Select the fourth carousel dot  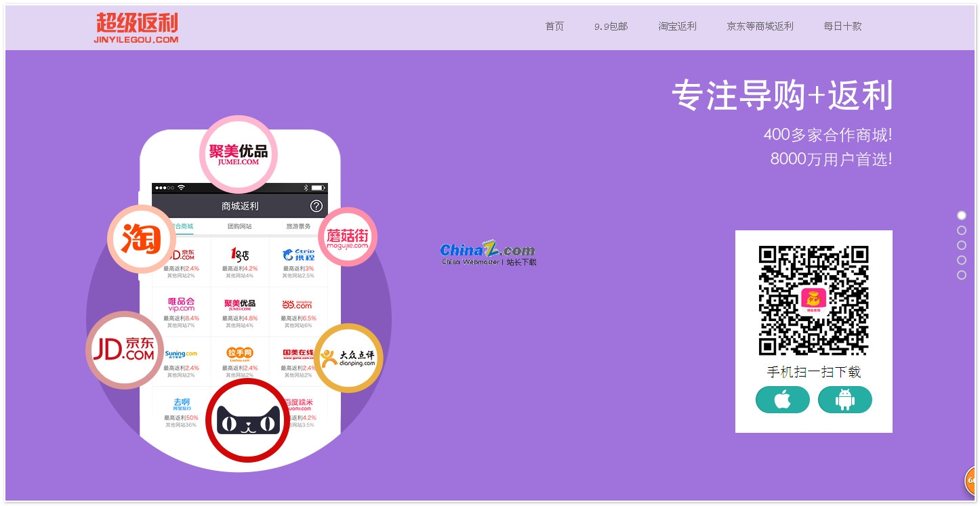pos(962,260)
